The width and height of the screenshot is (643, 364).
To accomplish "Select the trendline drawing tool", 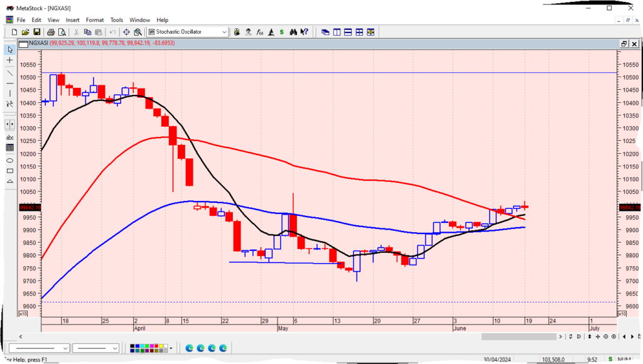I will tap(9, 72).
